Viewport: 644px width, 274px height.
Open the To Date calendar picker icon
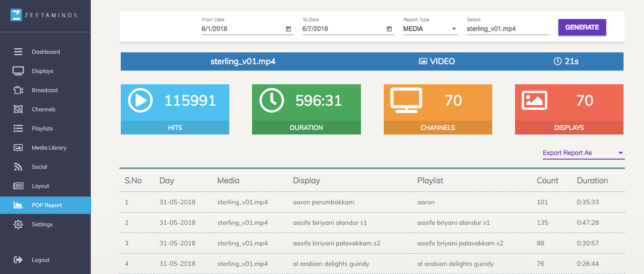389,29
